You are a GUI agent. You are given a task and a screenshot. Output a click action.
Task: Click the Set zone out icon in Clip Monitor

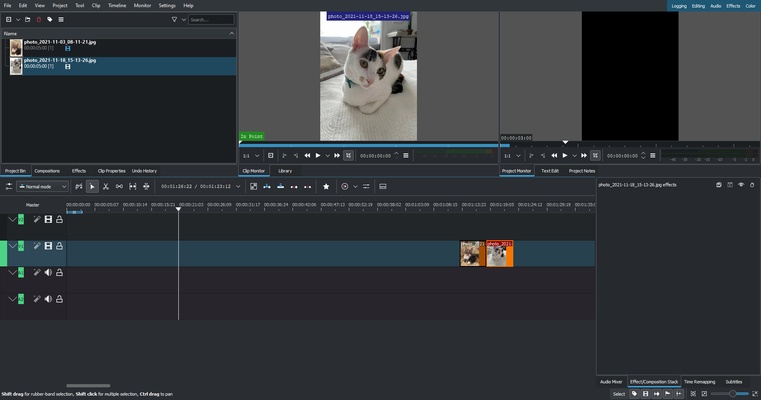[x=296, y=156]
